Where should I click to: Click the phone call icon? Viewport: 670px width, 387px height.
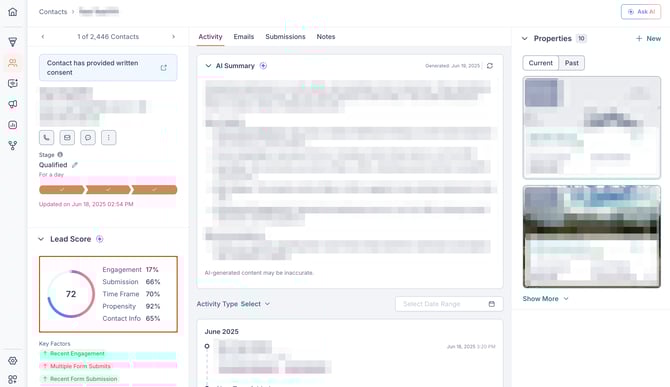click(x=47, y=138)
